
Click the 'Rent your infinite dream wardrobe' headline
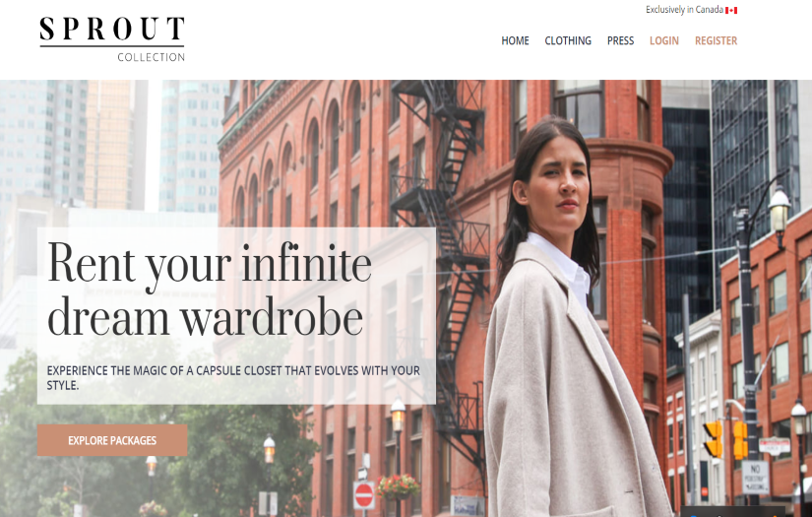click(210, 291)
